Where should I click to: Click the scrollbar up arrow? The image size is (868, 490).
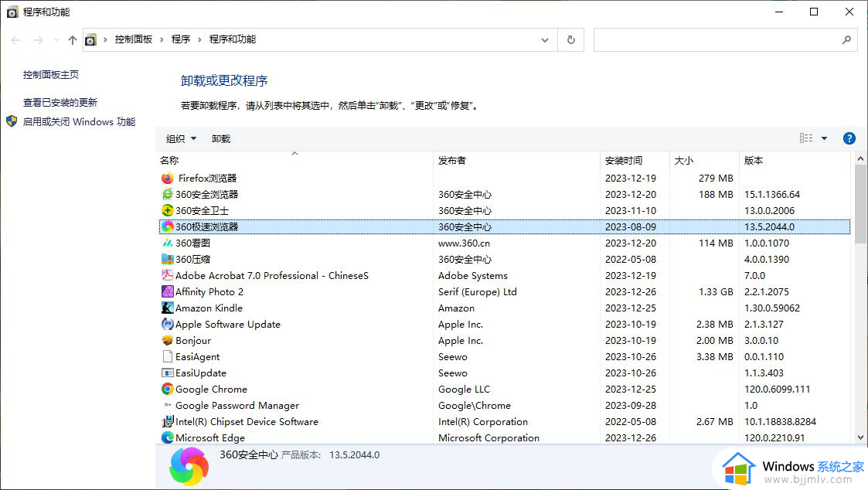coord(860,159)
